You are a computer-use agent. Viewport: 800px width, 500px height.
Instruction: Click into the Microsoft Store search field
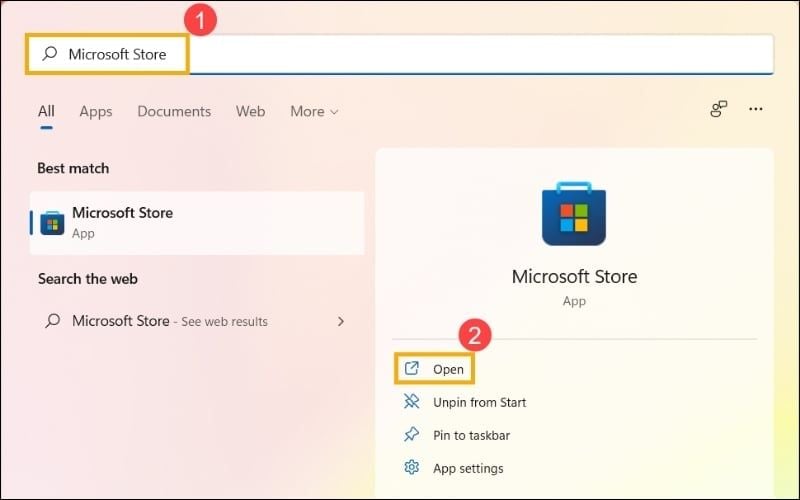[x=400, y=54]
